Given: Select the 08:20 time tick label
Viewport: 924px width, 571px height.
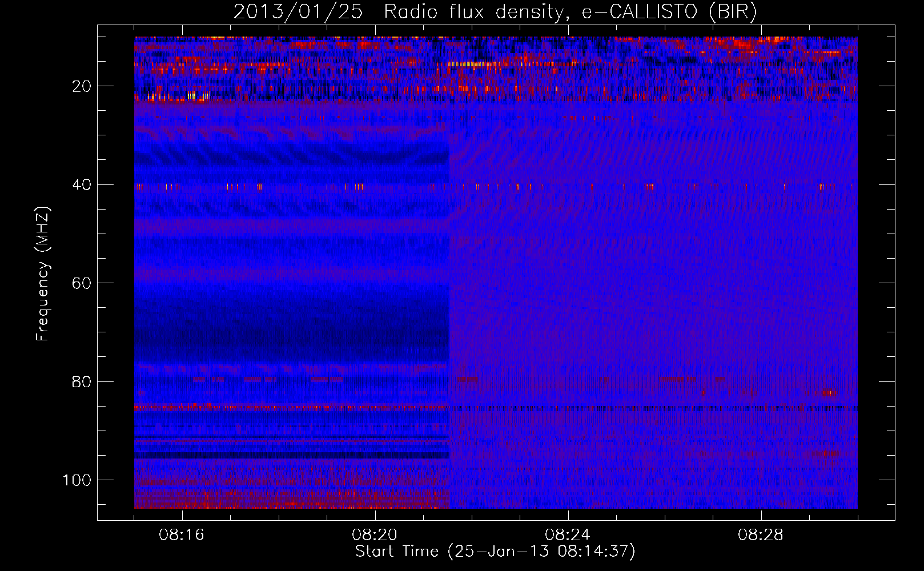Looking at the screenshot, I should [x=375, y=535].
